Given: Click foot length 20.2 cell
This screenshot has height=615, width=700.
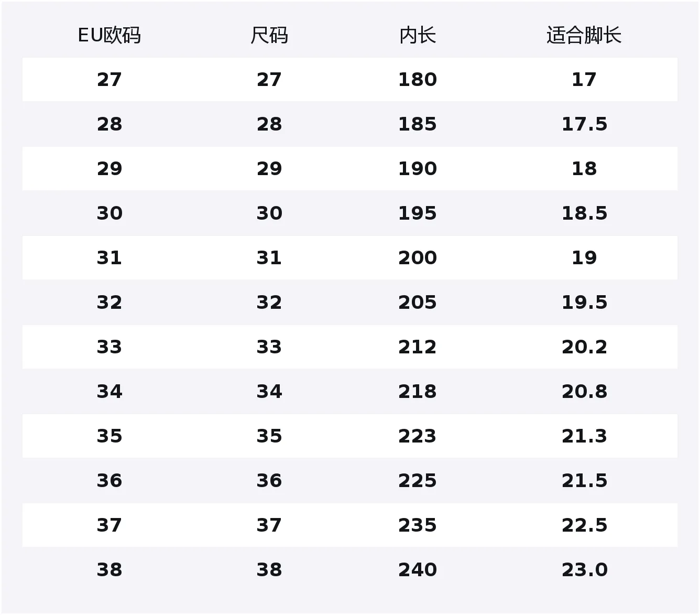Looking at the screenshot, I should [x=584, y=347].
